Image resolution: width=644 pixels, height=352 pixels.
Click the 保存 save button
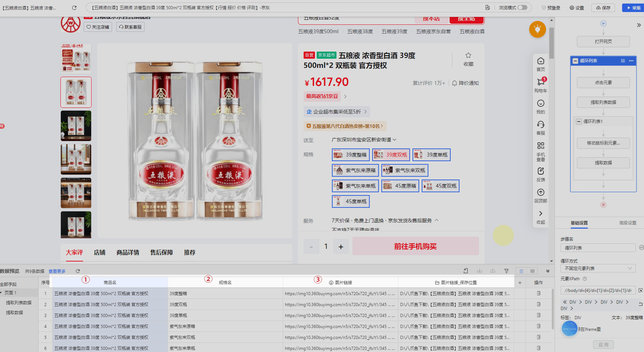click(x=603, y=8)
